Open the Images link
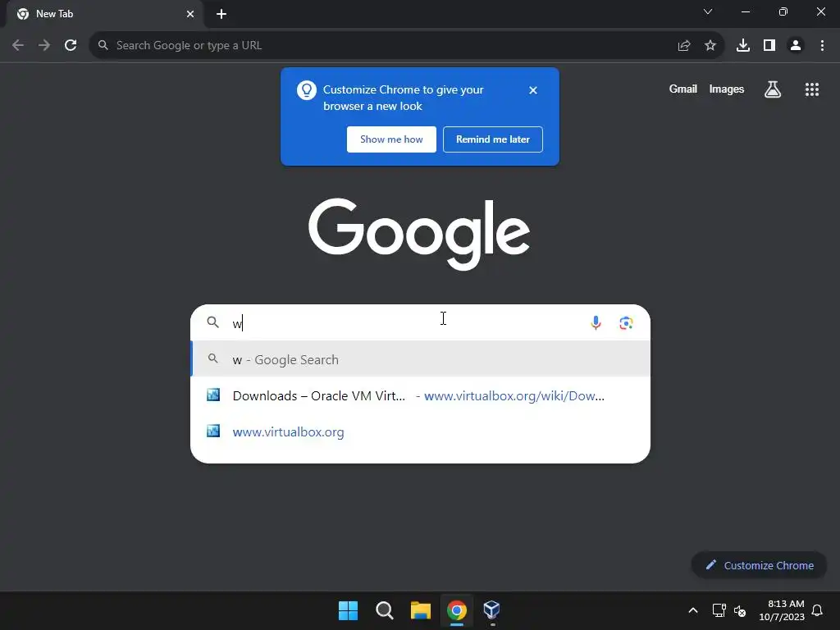Image resolution: width=840 pixels, height=630 pixels. [x=727, y=89]
